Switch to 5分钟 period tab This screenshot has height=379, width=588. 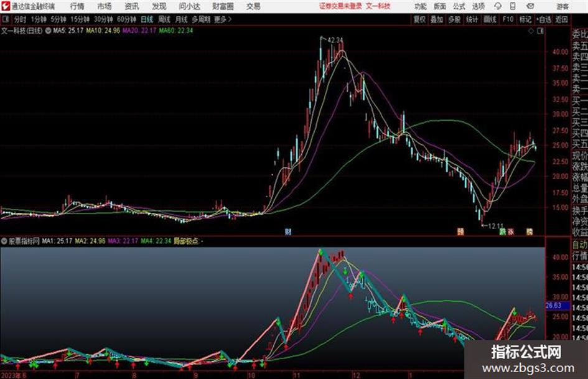(58, 19)
